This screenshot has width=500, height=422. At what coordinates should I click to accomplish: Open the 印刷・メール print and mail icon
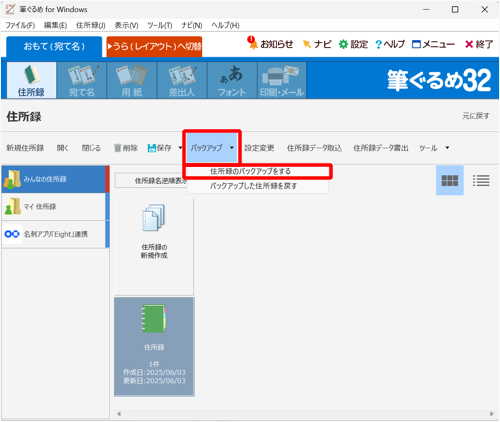(x=282, y=80)
